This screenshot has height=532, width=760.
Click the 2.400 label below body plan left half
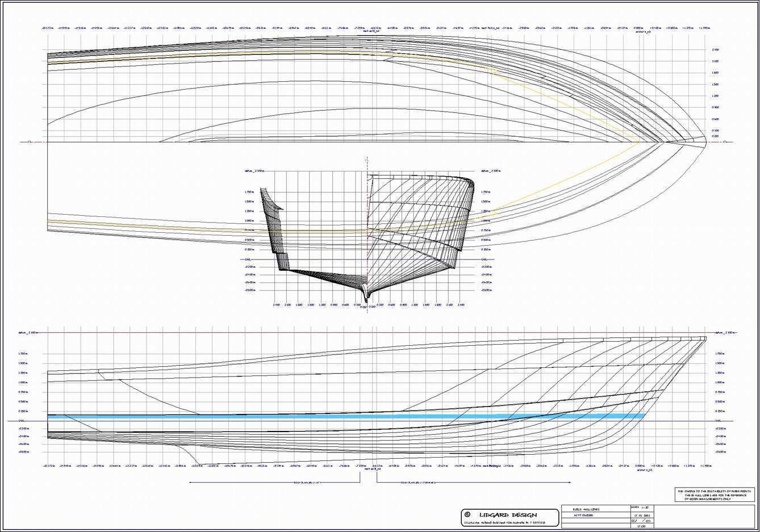[x=277, y=305]
